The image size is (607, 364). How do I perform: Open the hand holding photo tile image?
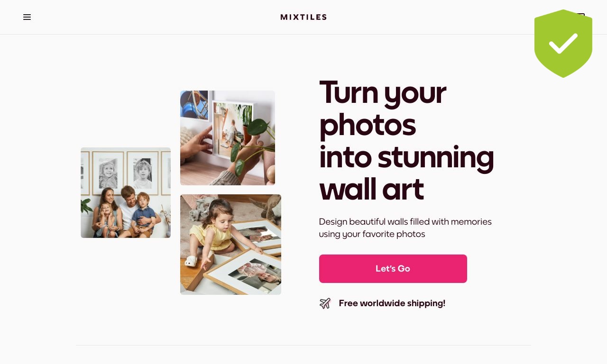228,138
